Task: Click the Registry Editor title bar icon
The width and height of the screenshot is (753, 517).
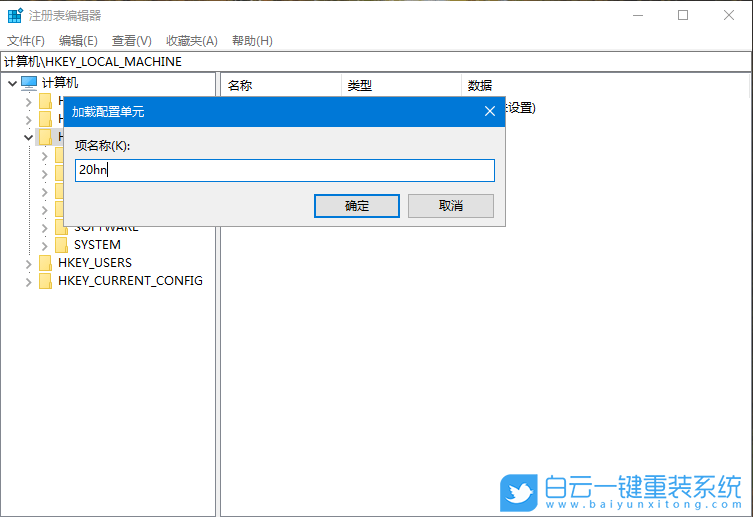Action: point(15,15)
